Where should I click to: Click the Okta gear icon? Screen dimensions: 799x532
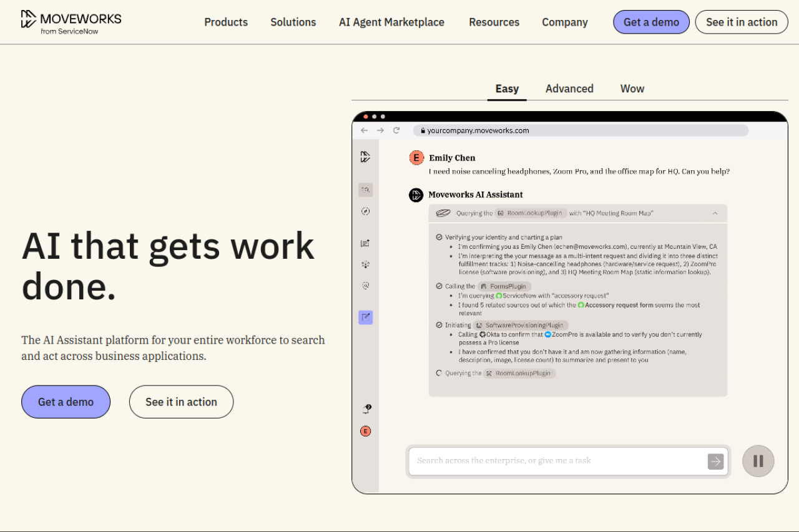(482, 335)
